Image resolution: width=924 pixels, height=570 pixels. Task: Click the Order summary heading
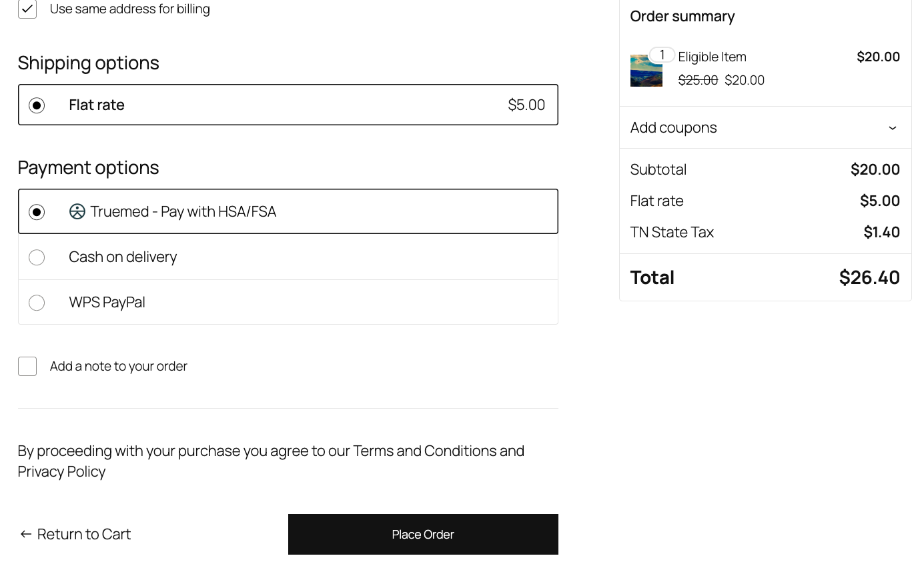point(682,16)
